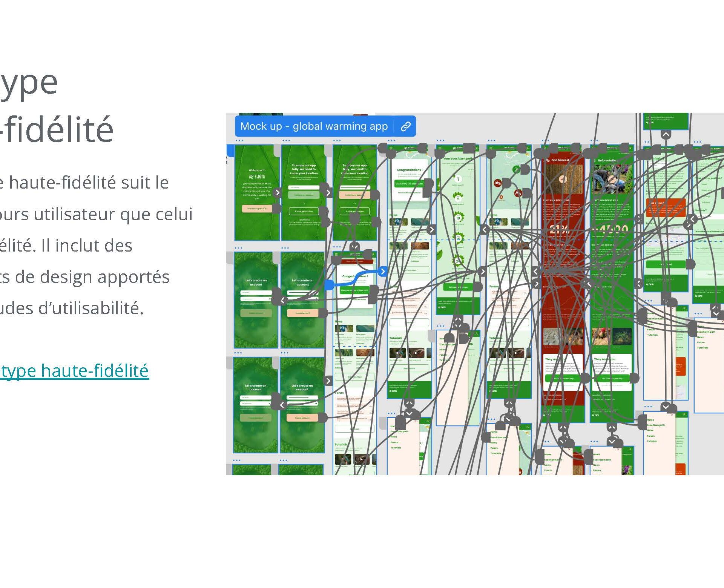This screenshot has width=724, height=588.
Task: Click the three dots above Welcome screen
Action: click(239, 140)
